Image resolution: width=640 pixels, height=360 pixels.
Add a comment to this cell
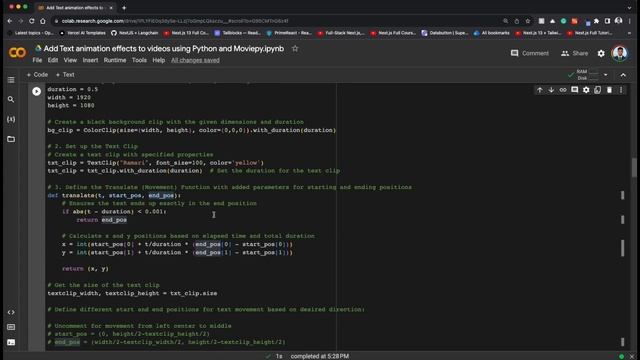point(574,90)
